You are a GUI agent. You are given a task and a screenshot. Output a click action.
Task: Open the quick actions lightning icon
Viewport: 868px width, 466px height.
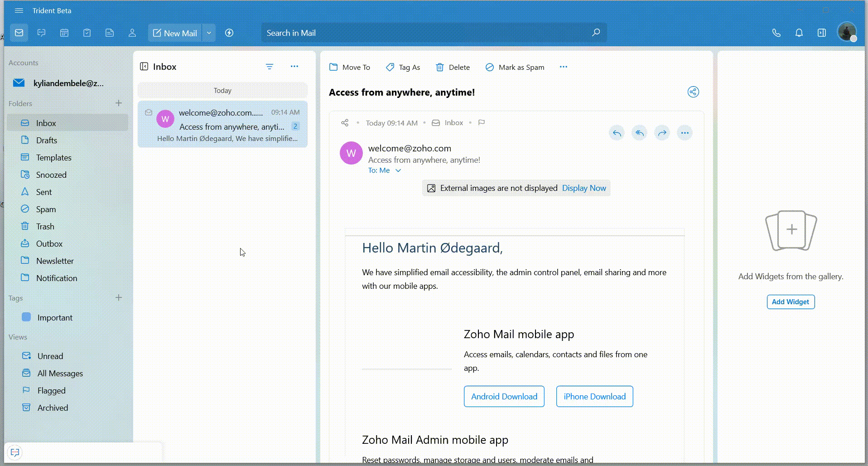click(229, 32)
